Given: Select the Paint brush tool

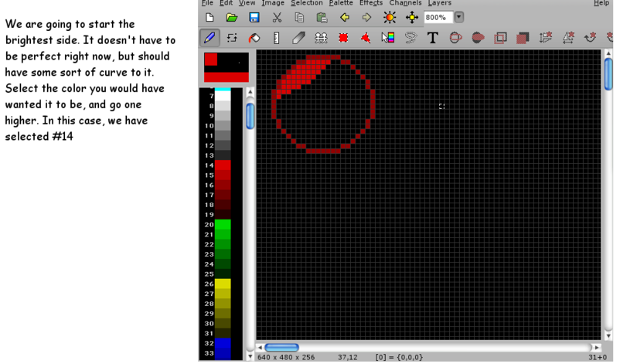Looking at the screenshot, I should point(209,37).
